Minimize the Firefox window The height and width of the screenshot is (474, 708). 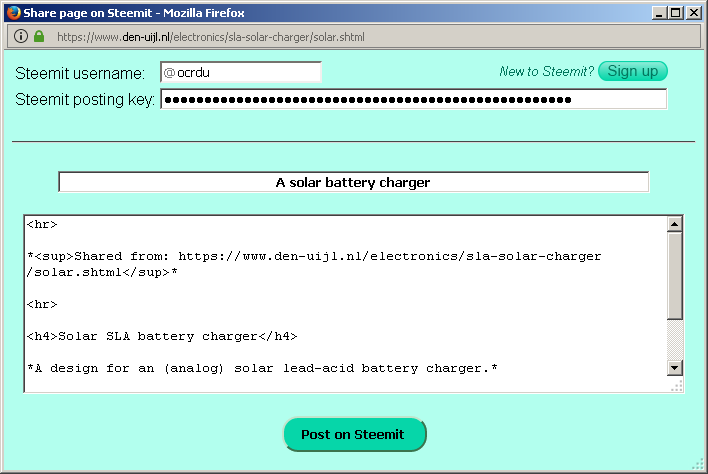[659, 13]
